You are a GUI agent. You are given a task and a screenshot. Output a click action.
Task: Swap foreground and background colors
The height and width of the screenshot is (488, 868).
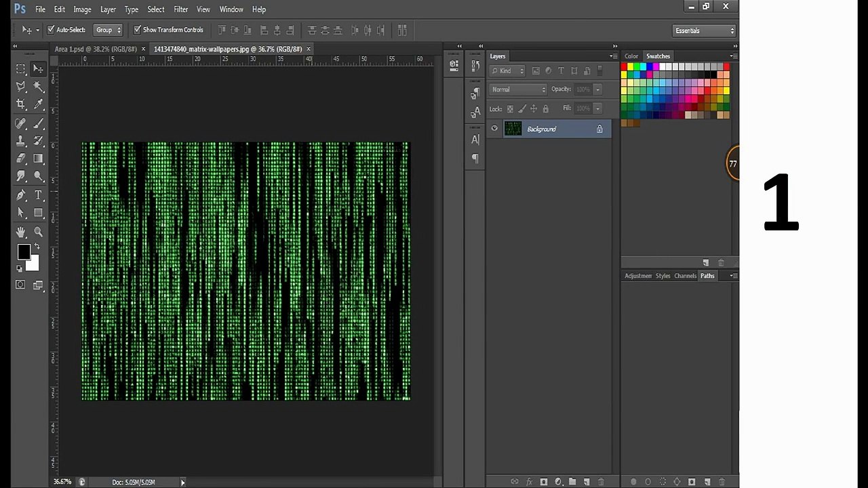point(37,247)
